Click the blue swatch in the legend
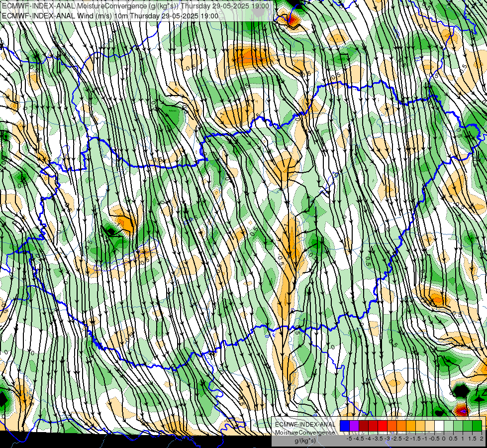Viewport: 487px width, 448px height. coord(345,426)
